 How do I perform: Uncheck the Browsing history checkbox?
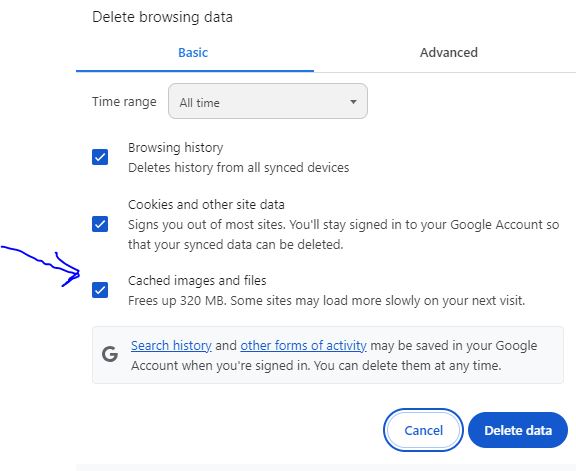tap(100, 157)
